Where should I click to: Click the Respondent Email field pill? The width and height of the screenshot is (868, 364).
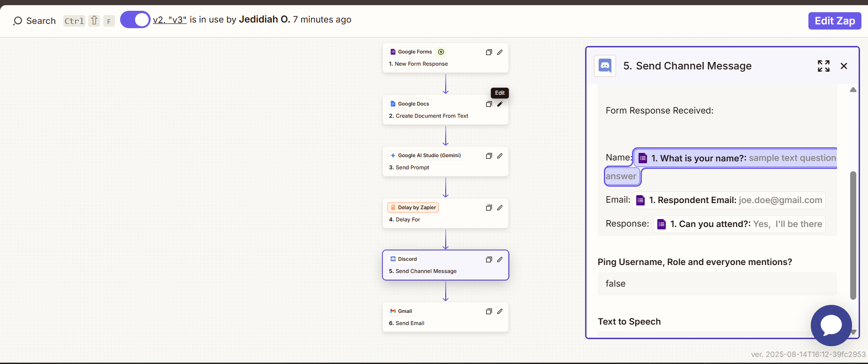click(x=729, y=200)
